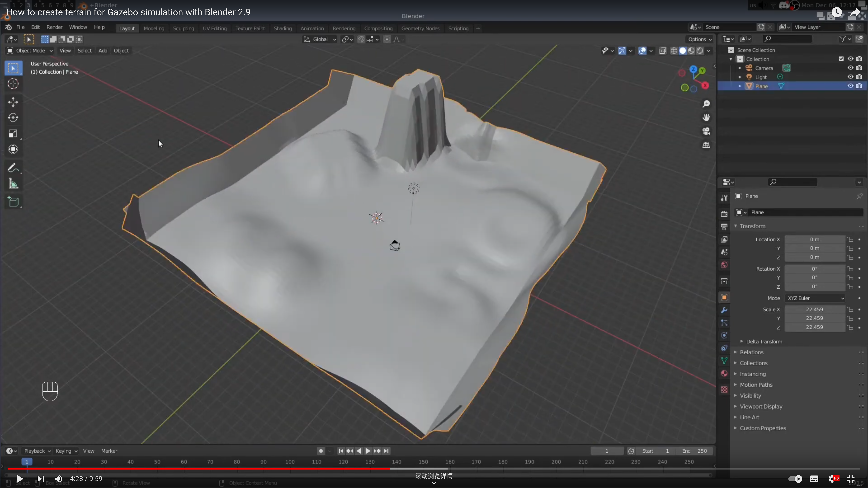Toggle Collection exclude checkbox in outliner
Screen dimensions: 868x488
(x=841, y=59)
